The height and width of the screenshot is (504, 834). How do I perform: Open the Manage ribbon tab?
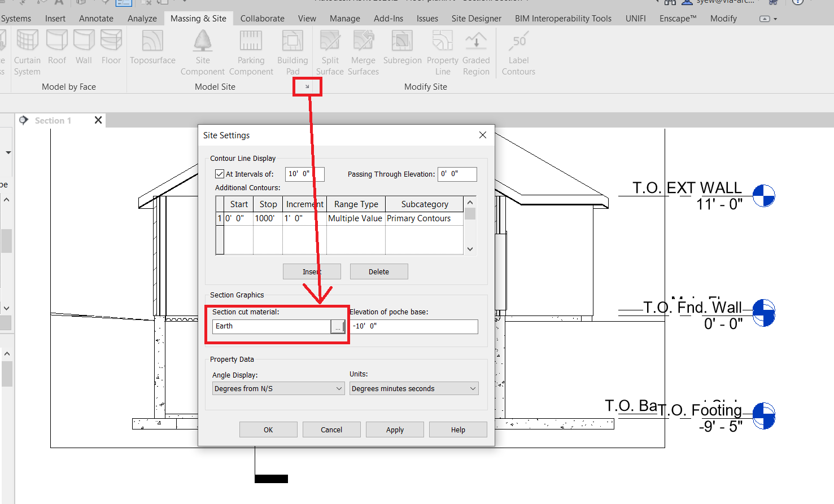(344, 18)
